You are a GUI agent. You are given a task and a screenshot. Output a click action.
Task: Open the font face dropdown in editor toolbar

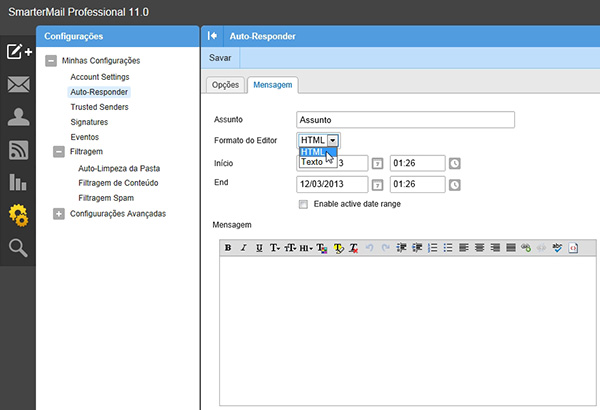pos(275,248)
